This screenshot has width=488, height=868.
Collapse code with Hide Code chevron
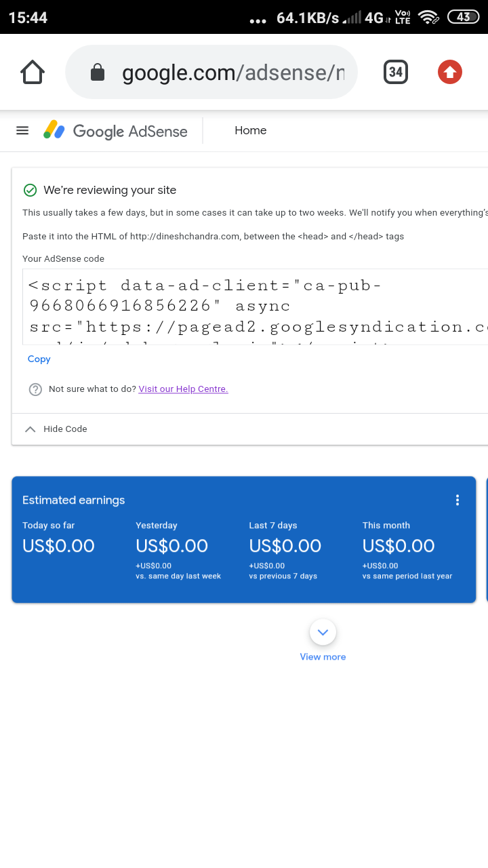(30, 429)
